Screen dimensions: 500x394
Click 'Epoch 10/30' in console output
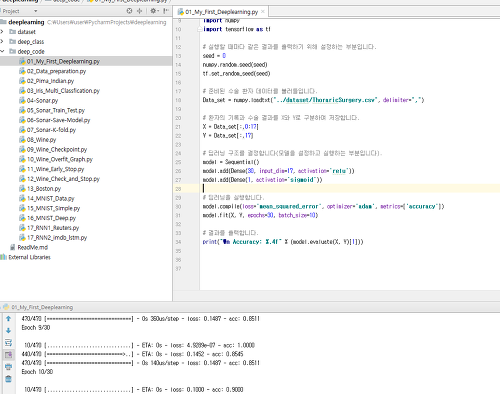point(37,372)
